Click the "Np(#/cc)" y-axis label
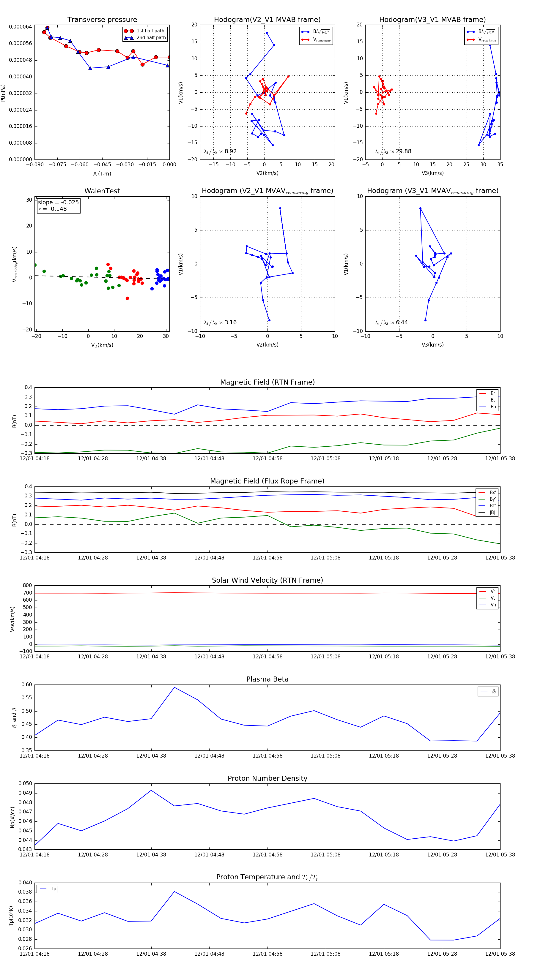 12,817
